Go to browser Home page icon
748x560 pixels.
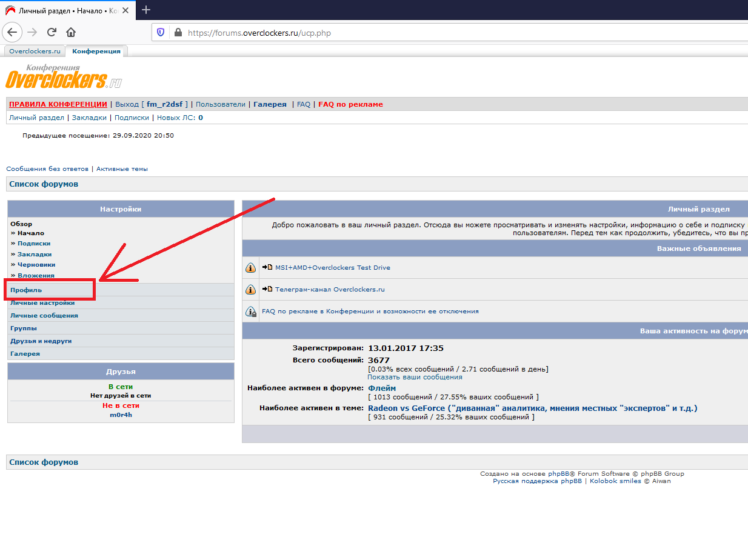click(x=71, y=32)
